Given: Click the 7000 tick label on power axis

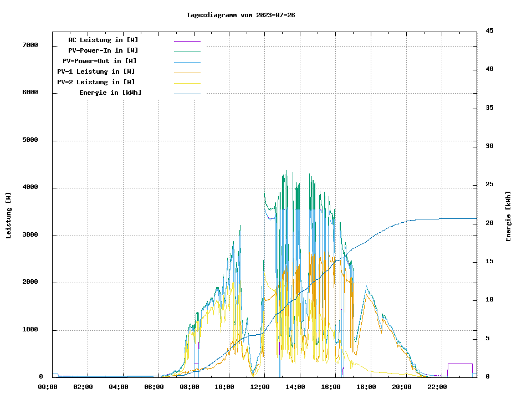Looking at the screenshot, I should [x=29, y=45].
